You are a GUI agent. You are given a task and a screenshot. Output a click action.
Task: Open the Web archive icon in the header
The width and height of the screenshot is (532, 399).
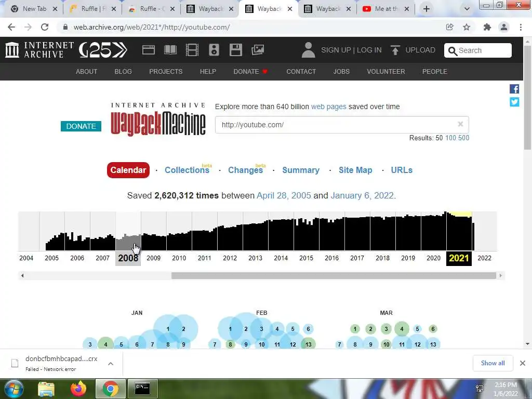tap(148, 50)
